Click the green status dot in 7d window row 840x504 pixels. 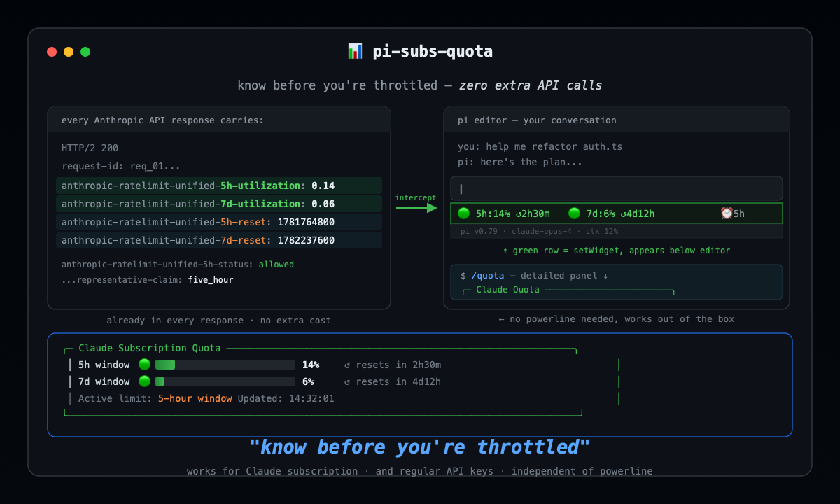[x=144, y=381]
